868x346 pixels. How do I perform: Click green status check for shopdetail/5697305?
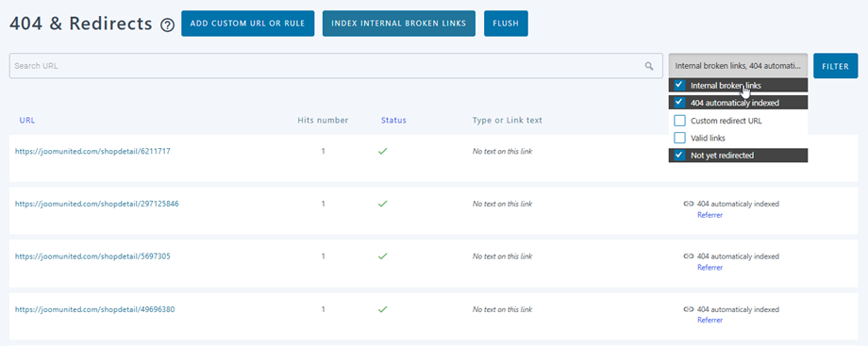click(382, 256)
